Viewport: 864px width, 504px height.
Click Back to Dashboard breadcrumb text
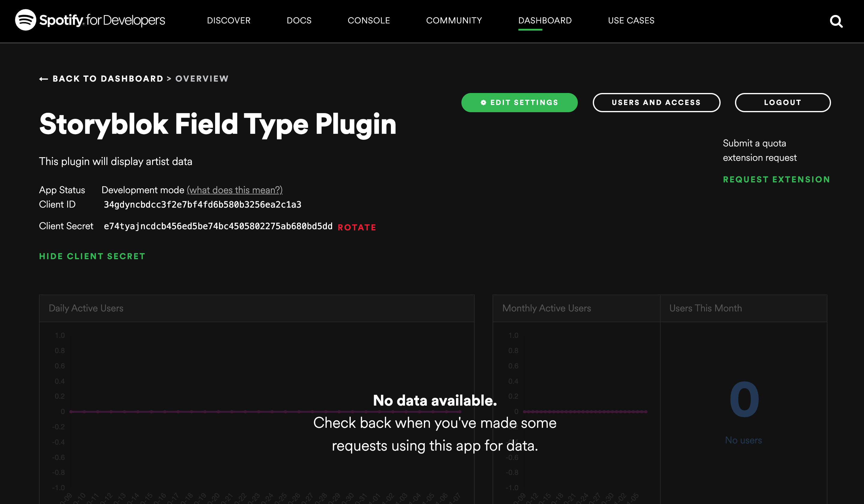tap(108, 79)
